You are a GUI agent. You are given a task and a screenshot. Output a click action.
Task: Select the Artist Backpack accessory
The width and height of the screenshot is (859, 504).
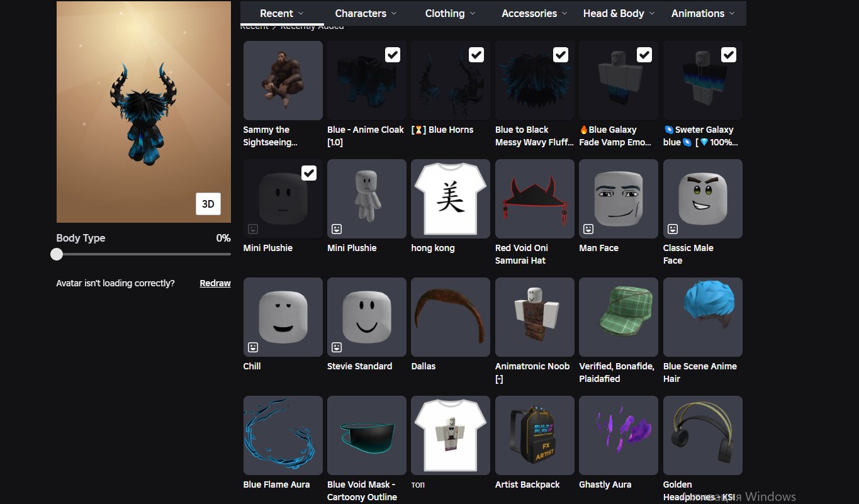tap(534, 435)
